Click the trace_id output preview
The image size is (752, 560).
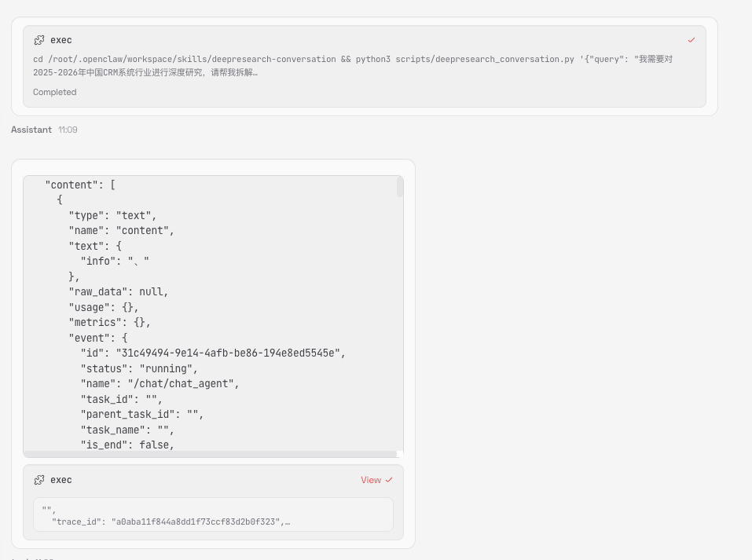[213, 514]
